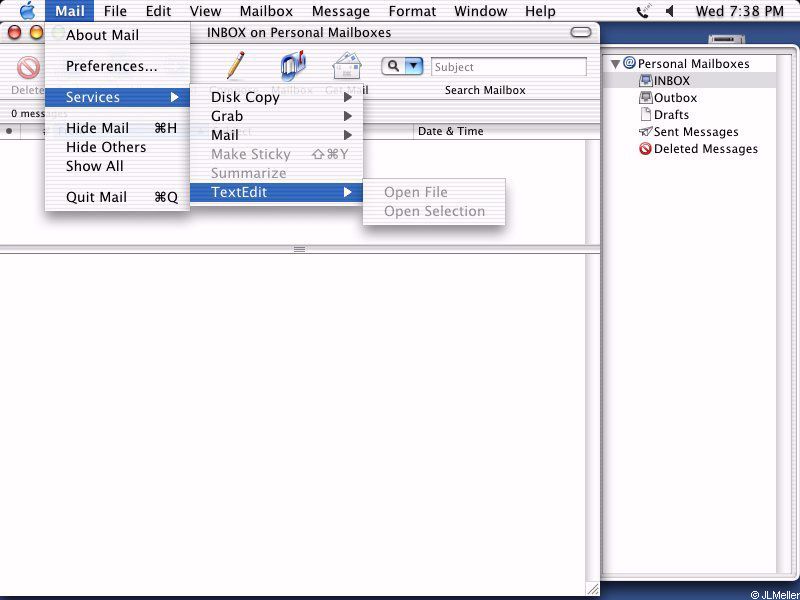The width and height of the screenshot is (800, 600).
Task: Choose About Mail
Action: (x=117, y=35)
